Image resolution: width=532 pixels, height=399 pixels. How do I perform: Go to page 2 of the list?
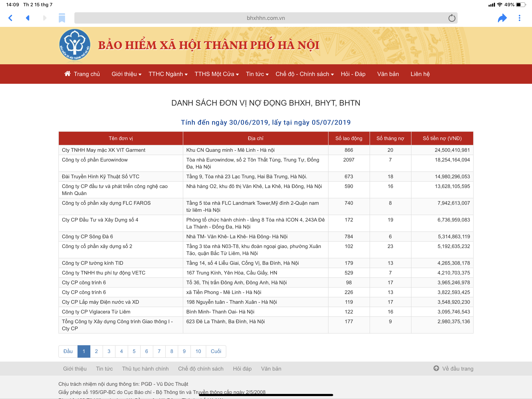pyautogui.click(x=96, y=351)
